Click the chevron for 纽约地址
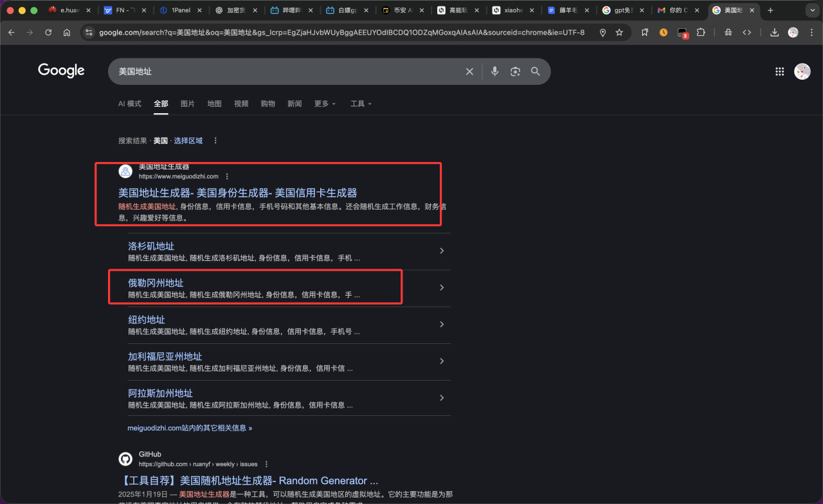The height and width of the screenshot is (504, 823). pos(442,324)
